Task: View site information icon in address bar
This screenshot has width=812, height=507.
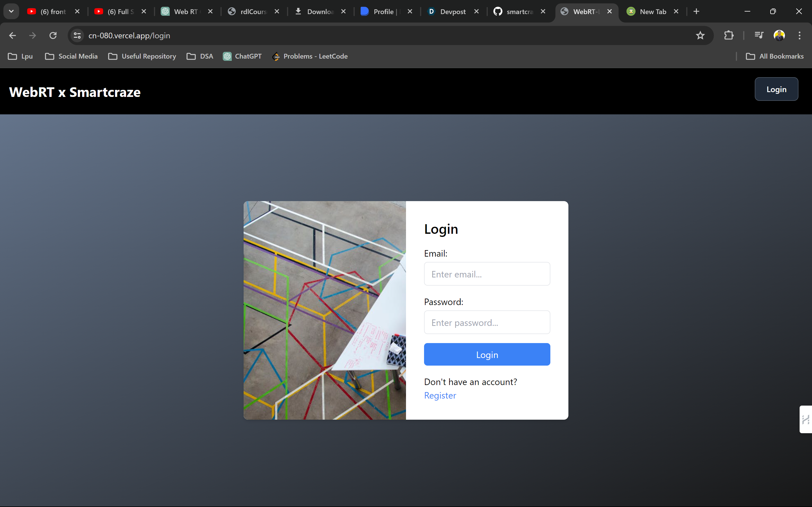Action: [x=78, y=35]
